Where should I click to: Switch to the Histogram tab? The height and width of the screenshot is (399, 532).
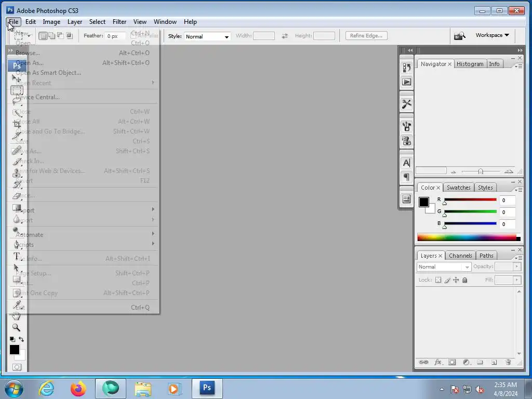click(x=470, y=64)
